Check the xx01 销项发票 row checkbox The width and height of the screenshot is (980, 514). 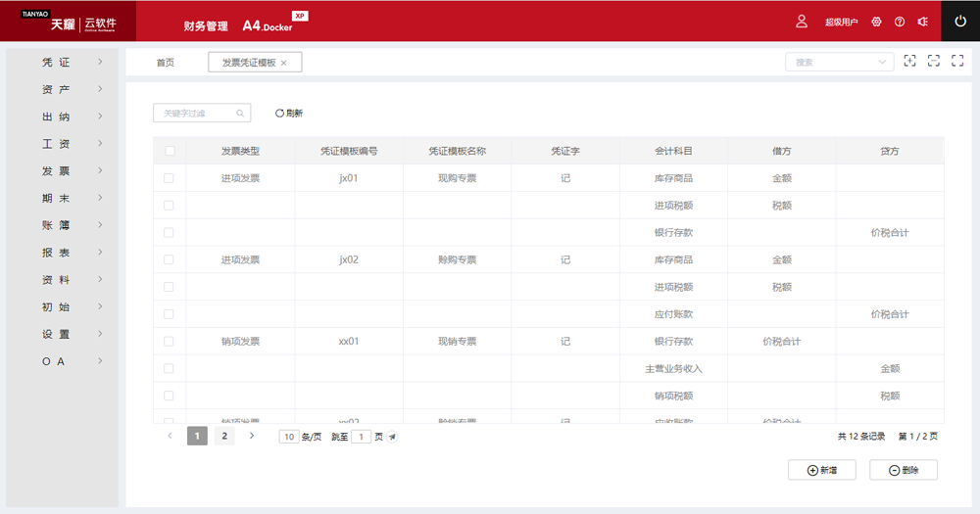point(170,342)
